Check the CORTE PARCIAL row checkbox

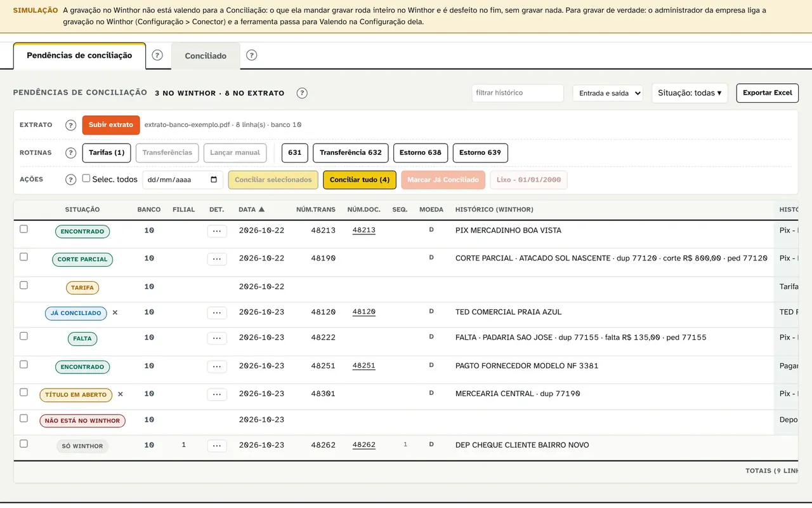click(23, 257)
